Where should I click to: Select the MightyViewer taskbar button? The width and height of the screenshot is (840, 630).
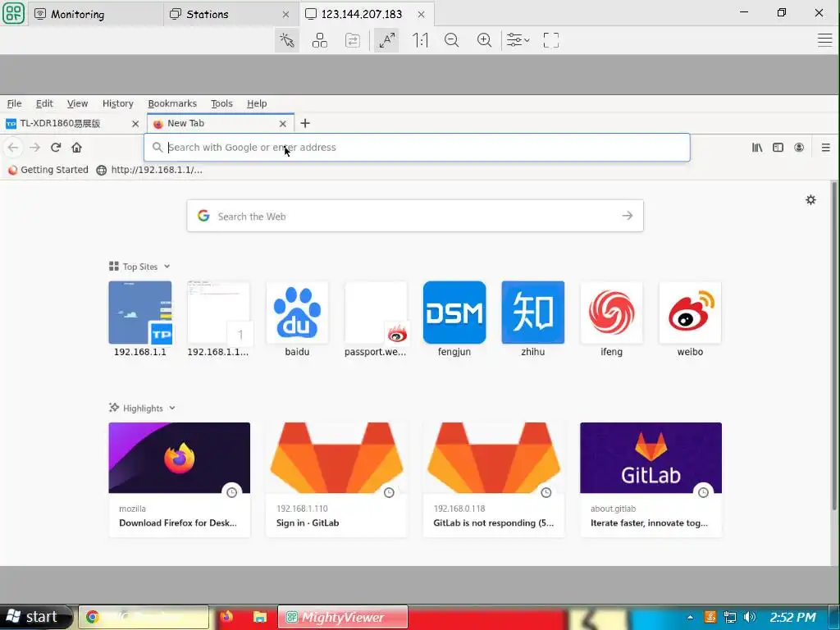pyautogui.click(x=343, y=617)
